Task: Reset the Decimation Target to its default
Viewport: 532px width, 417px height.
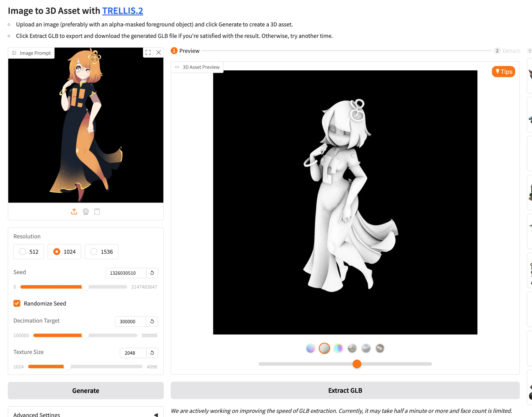Action: point(152,321)
